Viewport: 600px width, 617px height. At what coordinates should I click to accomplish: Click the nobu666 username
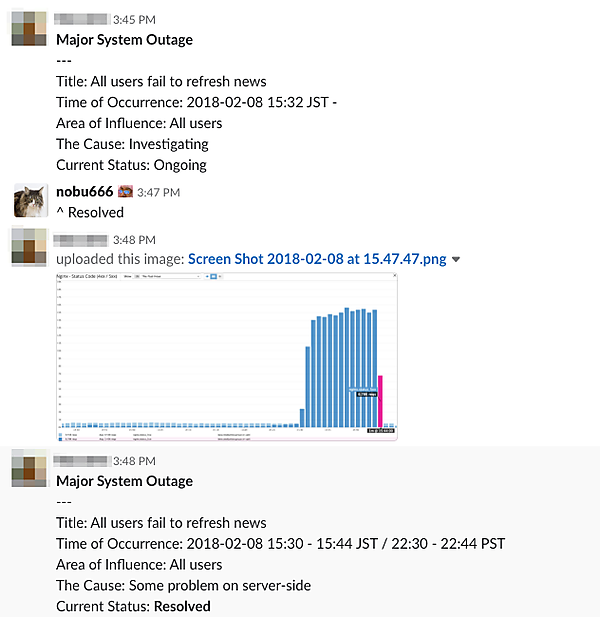point(85,192)
